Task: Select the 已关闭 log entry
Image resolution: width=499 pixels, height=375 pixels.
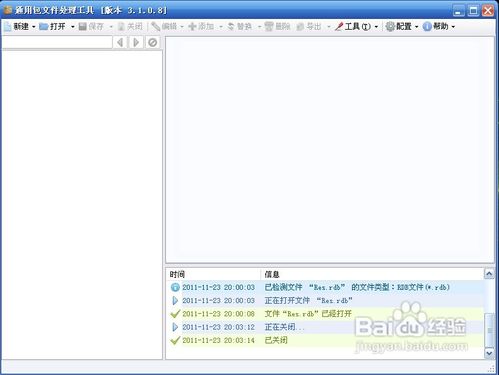Action: coord(326,340)
